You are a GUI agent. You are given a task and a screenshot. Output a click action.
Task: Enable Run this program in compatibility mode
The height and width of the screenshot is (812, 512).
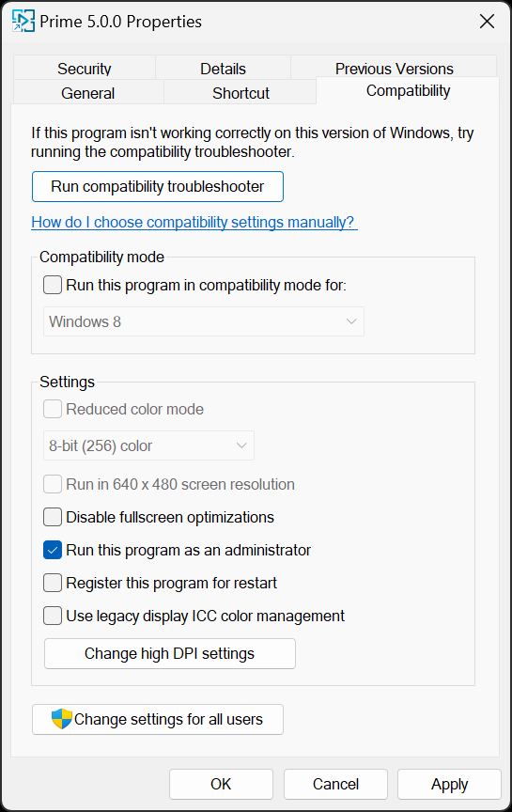tap(53, 285)
